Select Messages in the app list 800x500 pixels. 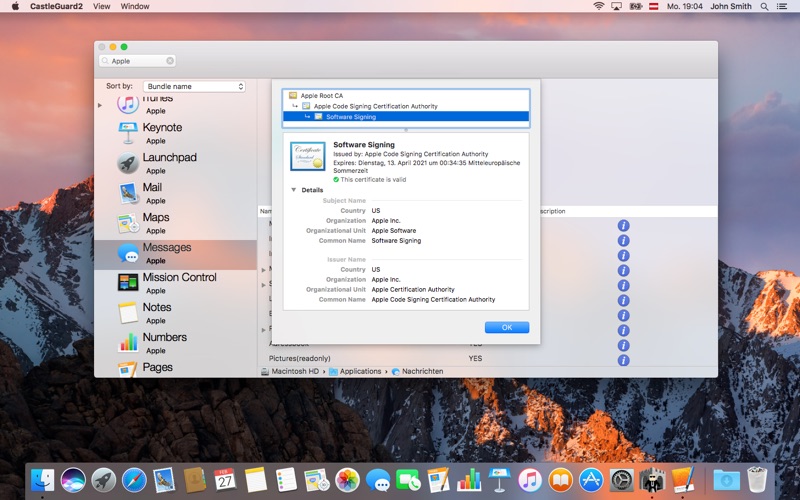[175, 254]
